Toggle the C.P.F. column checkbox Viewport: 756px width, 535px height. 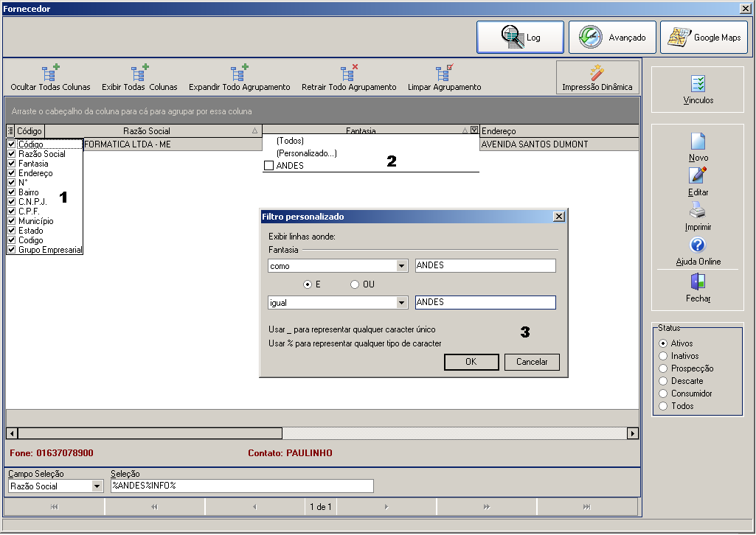click(x=12, y=211)
